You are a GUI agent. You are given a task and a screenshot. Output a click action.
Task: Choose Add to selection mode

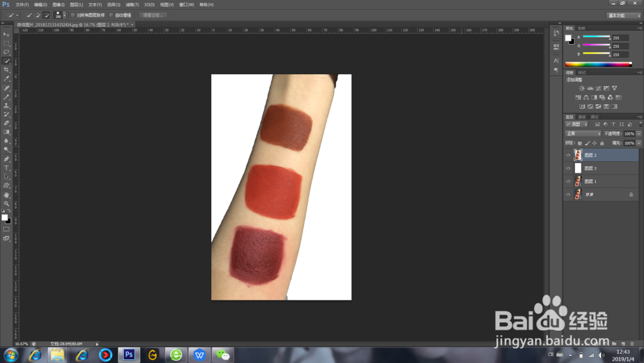point(37,15)
